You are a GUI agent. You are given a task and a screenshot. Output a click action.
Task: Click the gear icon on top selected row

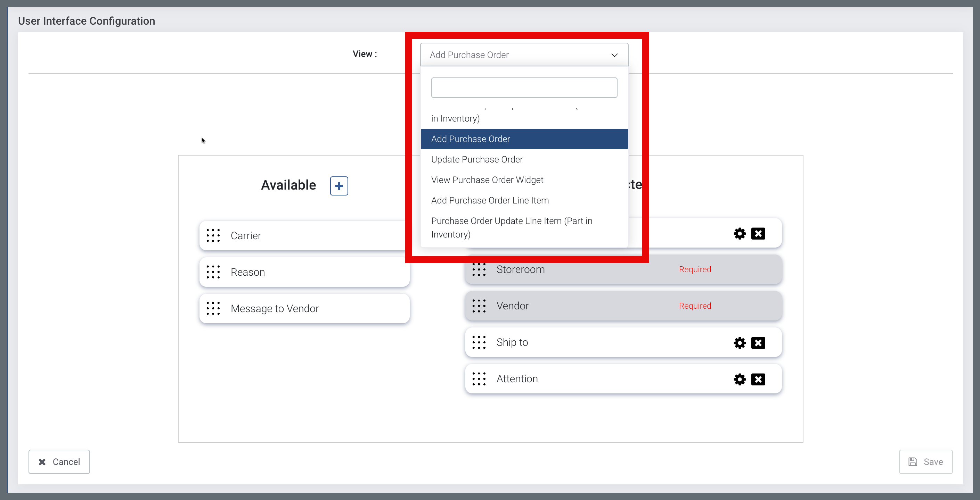(x=739, y=233)
